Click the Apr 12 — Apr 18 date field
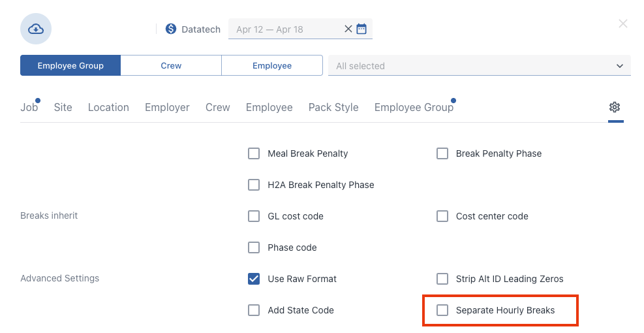The height and width of the screenshot is (333, 644). 285,29
